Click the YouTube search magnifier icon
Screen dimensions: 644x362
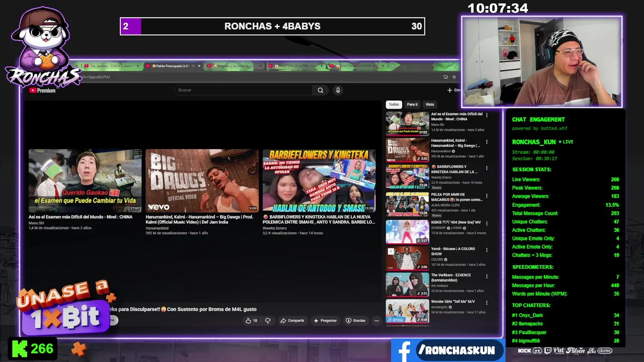(320, 90)
